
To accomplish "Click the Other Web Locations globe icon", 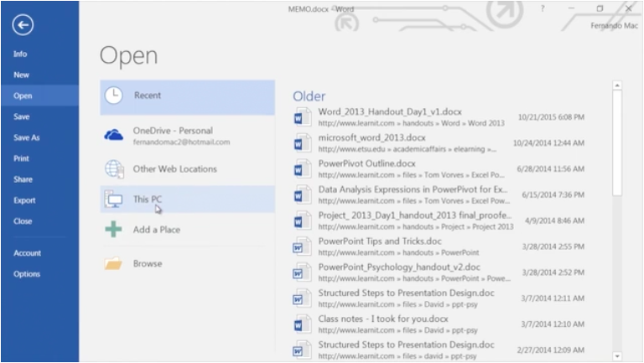I will click(113, 169).
